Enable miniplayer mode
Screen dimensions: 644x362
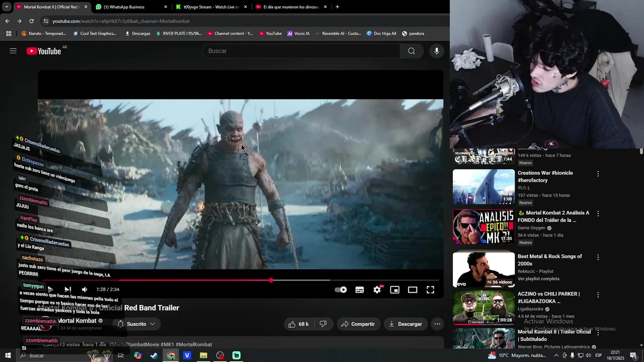[x=395, y=290]
